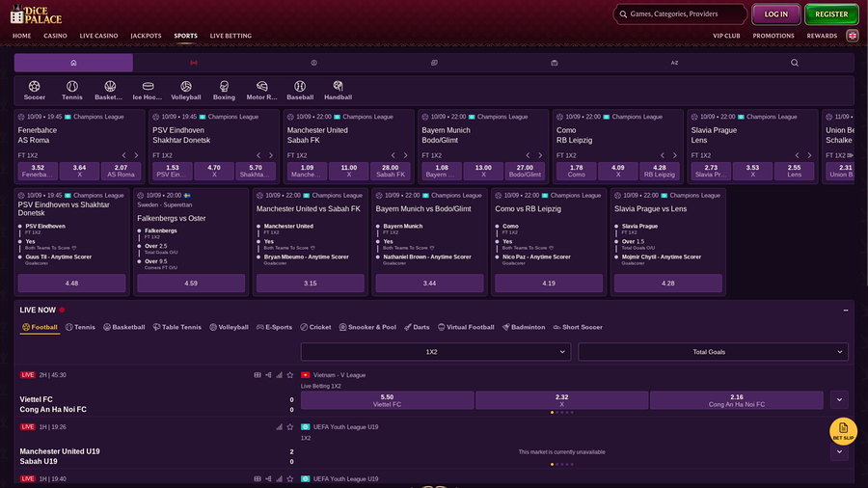Open the Promotions page
Image resolution: width=868 pixels, height=488 pixels.
tap(773, 36)
